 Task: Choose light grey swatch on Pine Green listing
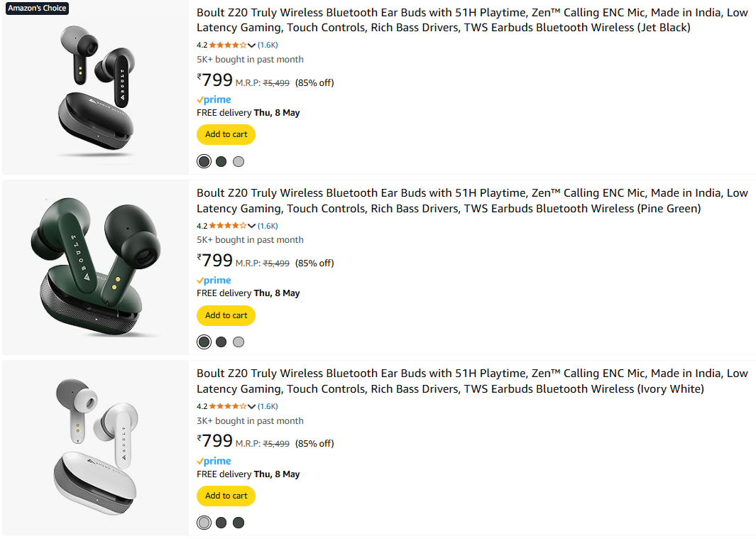(239, 342)
